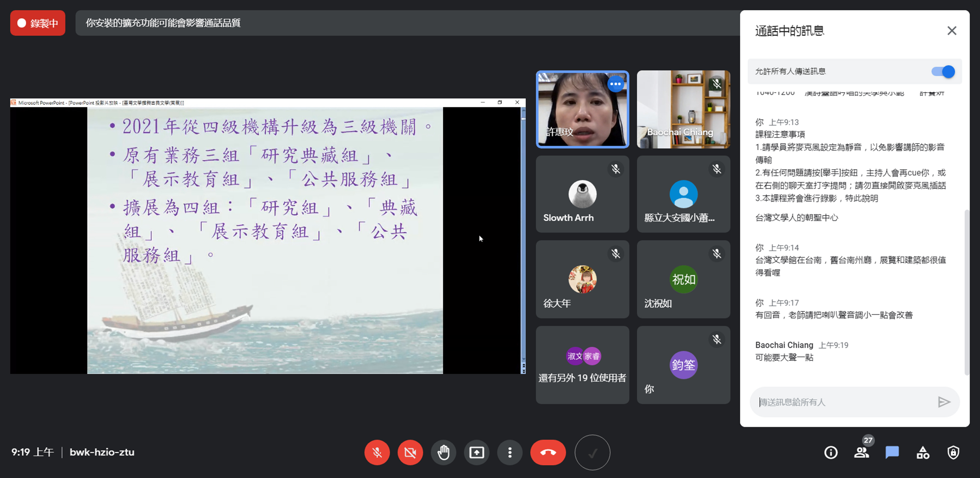Open host controls shield lock icon
This screenshot has width=980, height=478.
[x=953, y=452]
